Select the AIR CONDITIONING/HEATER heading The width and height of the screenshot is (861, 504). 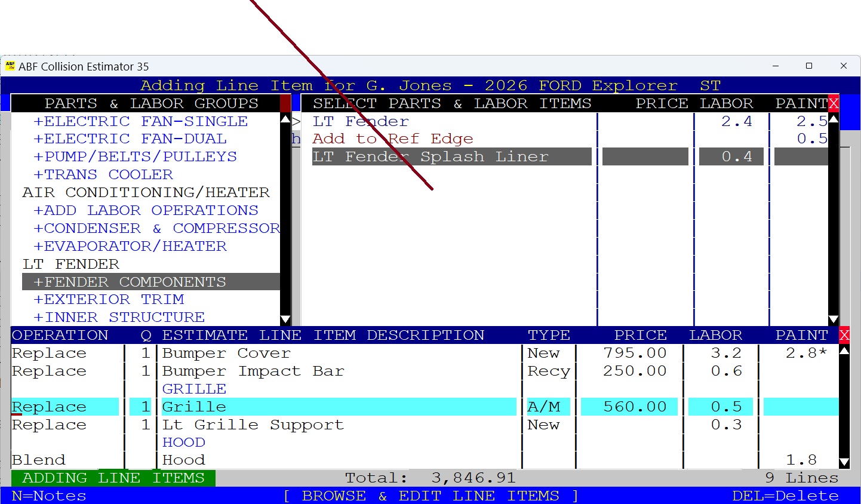coord(146,192)
